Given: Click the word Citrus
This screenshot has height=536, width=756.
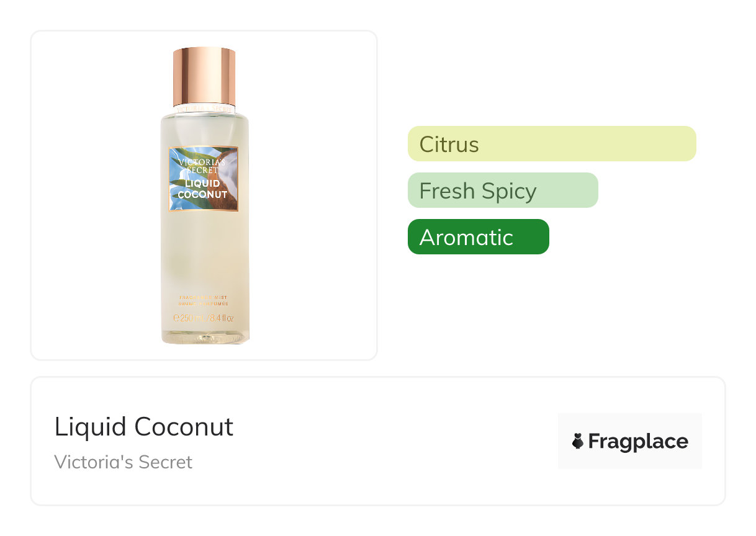Looking at the screenshot, I should 449,144.
